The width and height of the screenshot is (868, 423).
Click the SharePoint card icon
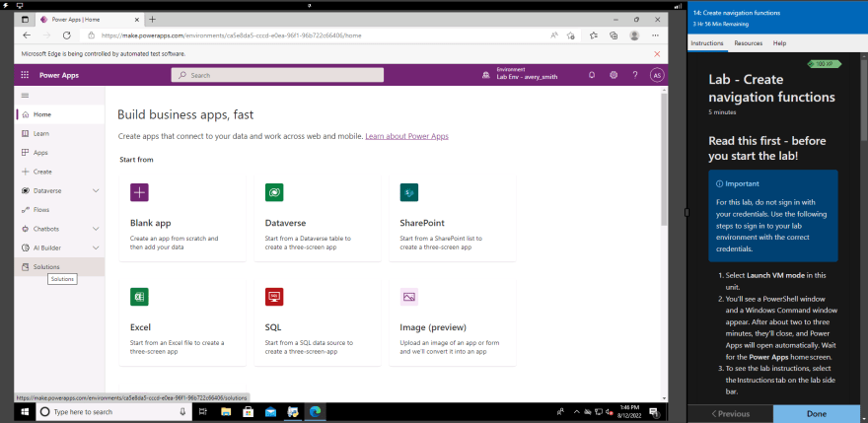409,192
